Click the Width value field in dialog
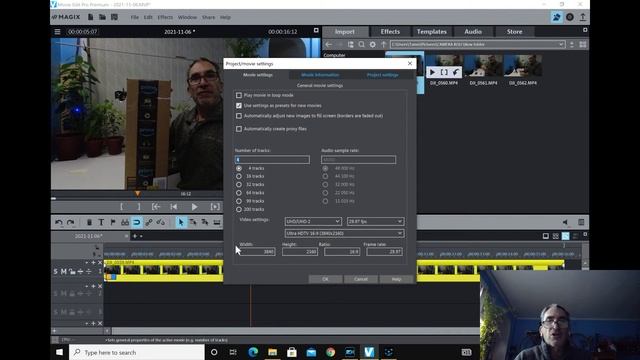 click(x=257, y=252)
